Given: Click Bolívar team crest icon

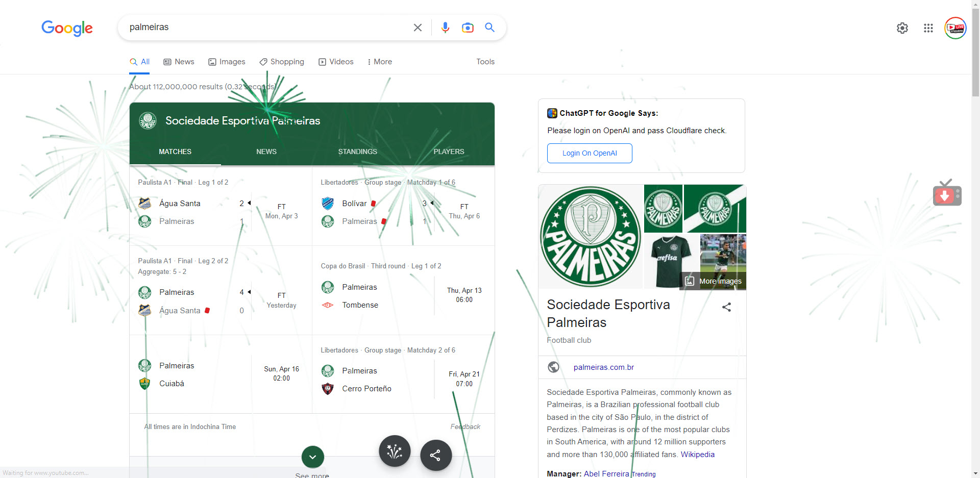Looking at the screenshot, I should coord(328,204).
